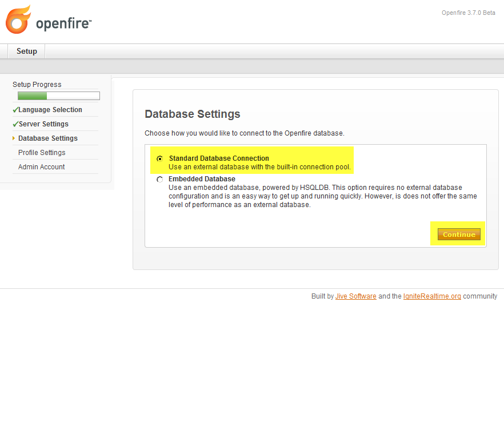
Task: Click the Database Settings page heading
Action: [193, 114]
